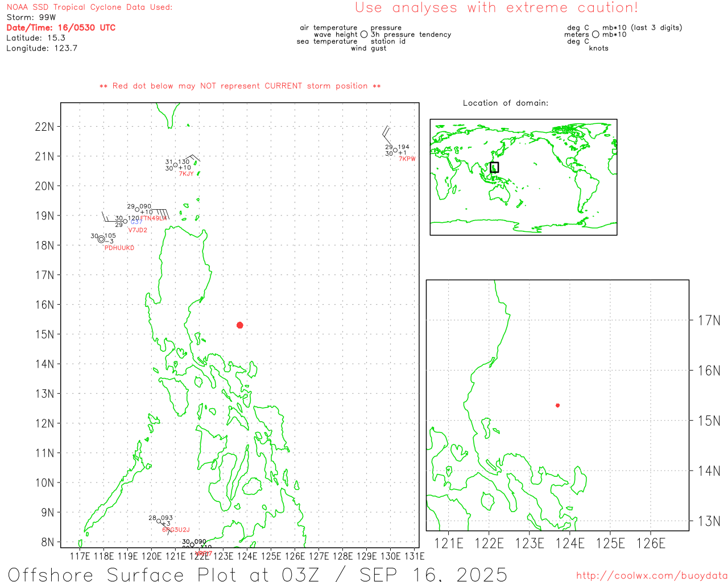Click '(last 3 digits)' units note
The width and height of the screenshot is (728, 582).
point(656,28)
